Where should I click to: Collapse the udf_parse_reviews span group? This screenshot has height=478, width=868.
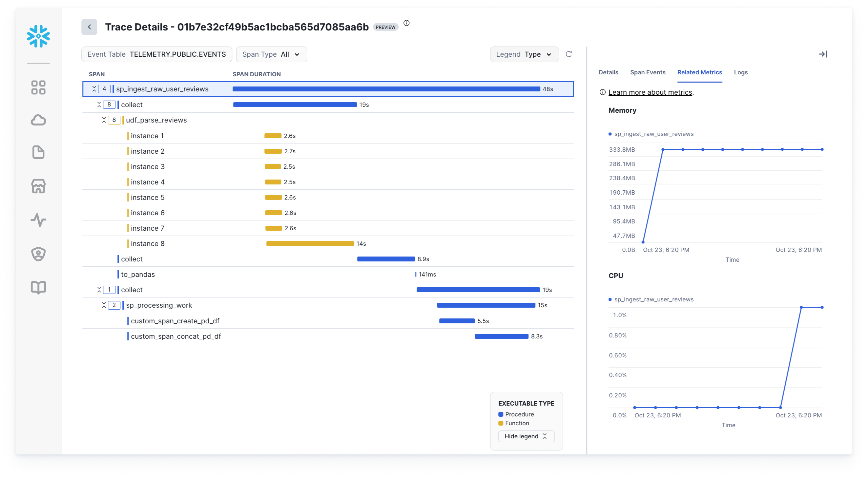[104, 120]
